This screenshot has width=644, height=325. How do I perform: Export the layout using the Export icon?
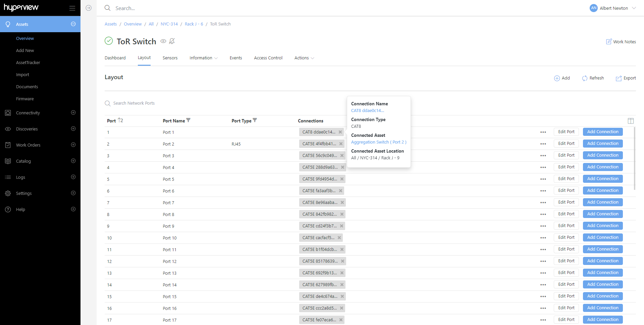coord(619,78)
